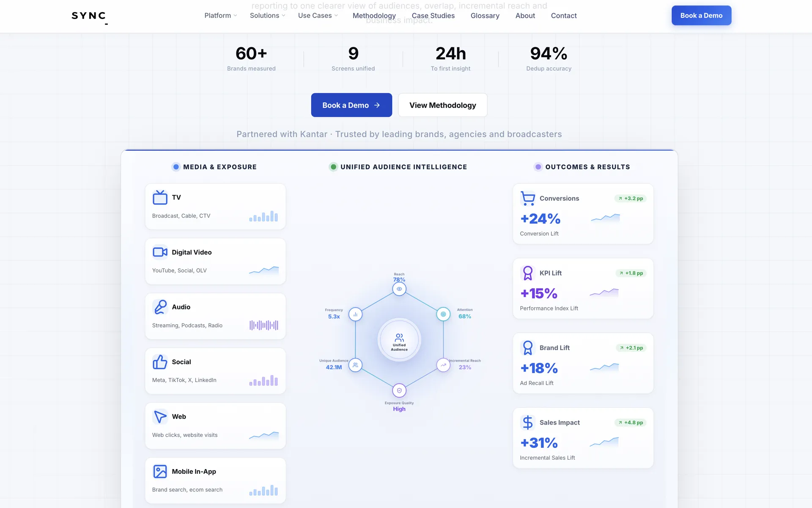This screenshot has height=508, width=812.
Task: Click the Web cursor icon
Action: pyautogui.click(x=160, y=417)
